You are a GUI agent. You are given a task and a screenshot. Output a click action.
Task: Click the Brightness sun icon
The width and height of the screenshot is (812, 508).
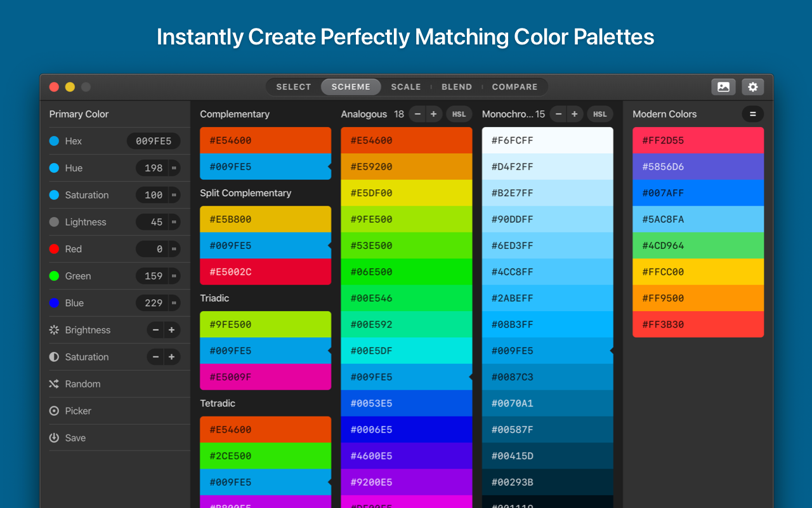(54, 330)
